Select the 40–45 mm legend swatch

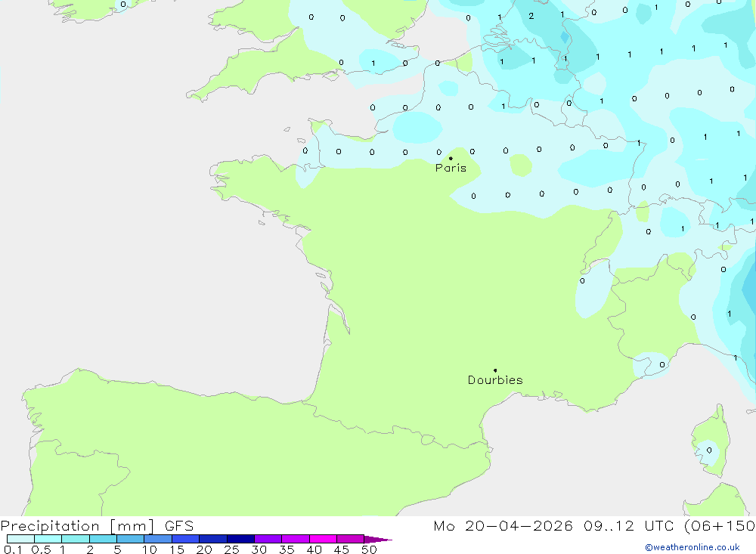coord(323,539)
